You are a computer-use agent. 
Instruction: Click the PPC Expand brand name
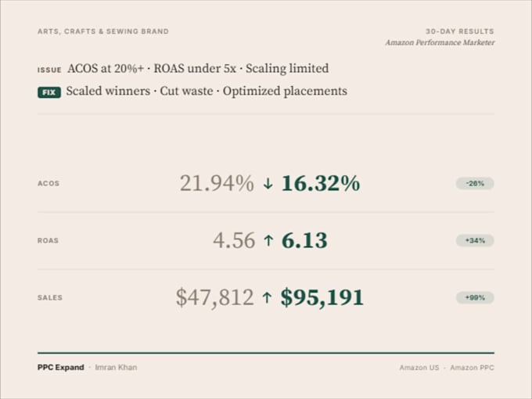click(x=61, y=368)
